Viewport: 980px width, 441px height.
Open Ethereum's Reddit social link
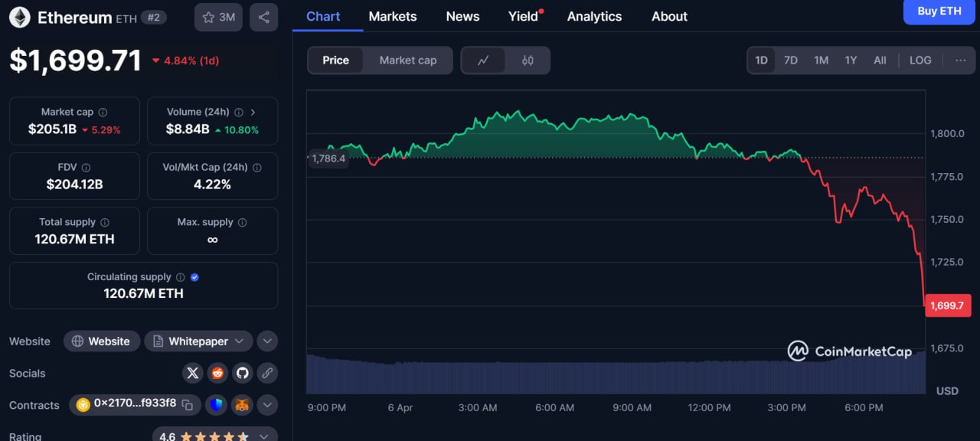[217, 373]
